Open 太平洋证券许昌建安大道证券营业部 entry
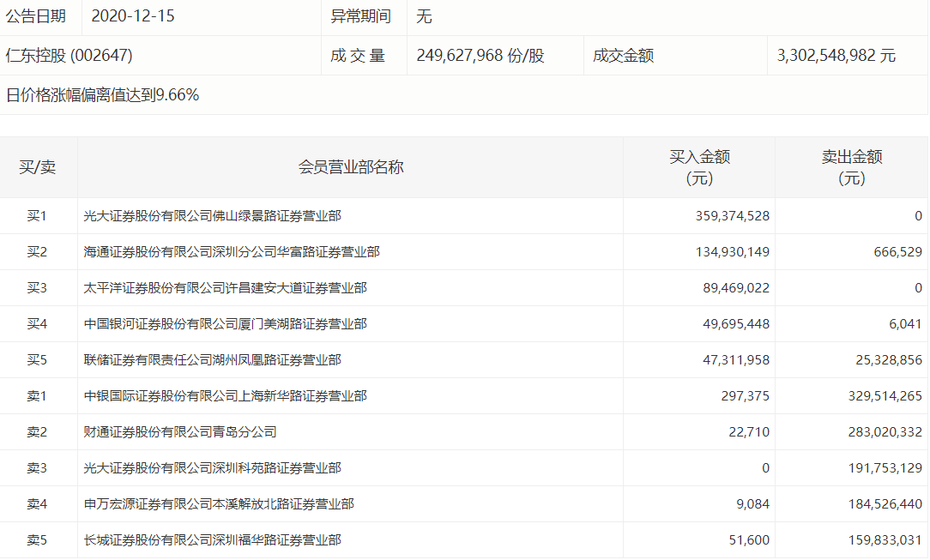 pyautogui.click(x=225, y=288)
